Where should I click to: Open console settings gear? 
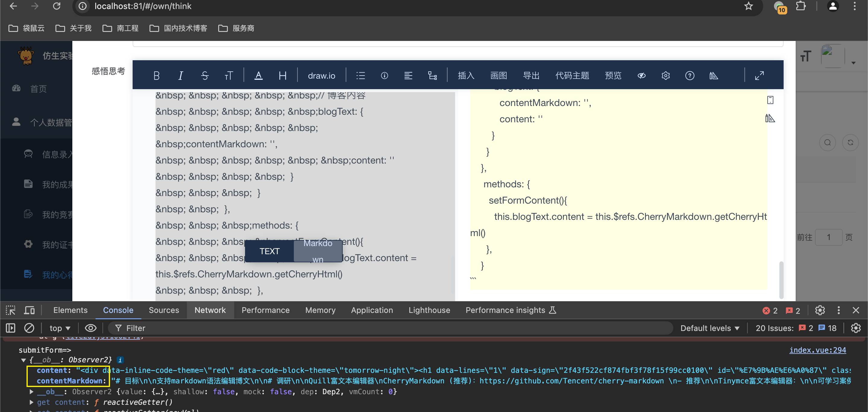856,328
